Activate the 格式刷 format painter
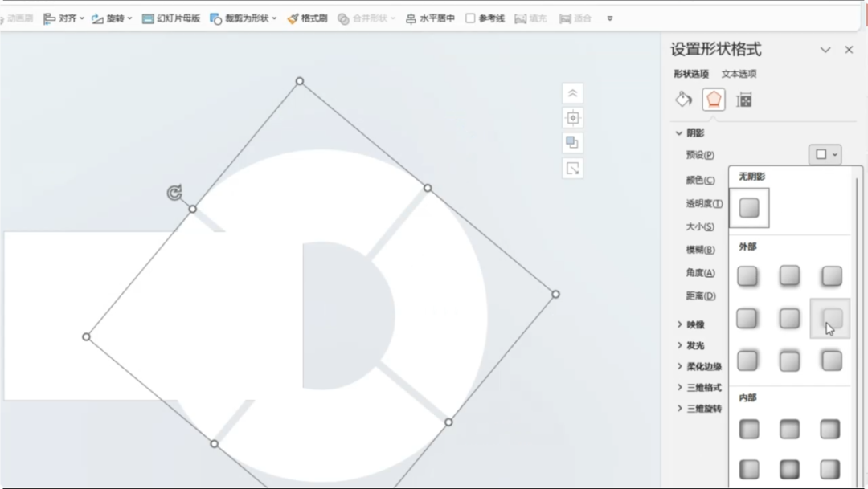Screen dimensions: 868x489 [307, 18]
